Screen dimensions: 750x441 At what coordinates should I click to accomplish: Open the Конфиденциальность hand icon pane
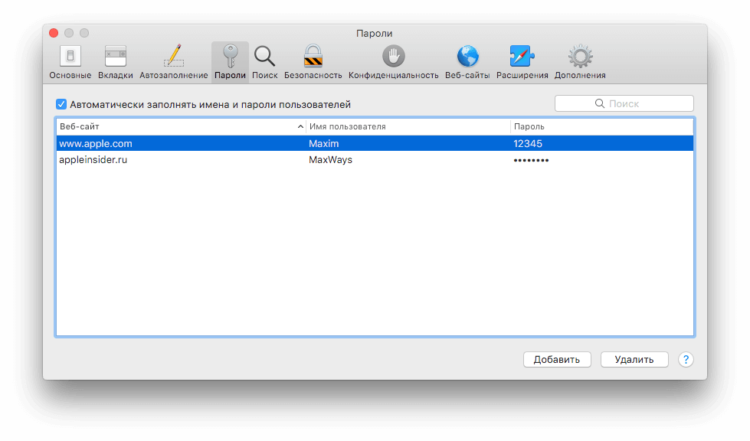[x=393, y=62]
